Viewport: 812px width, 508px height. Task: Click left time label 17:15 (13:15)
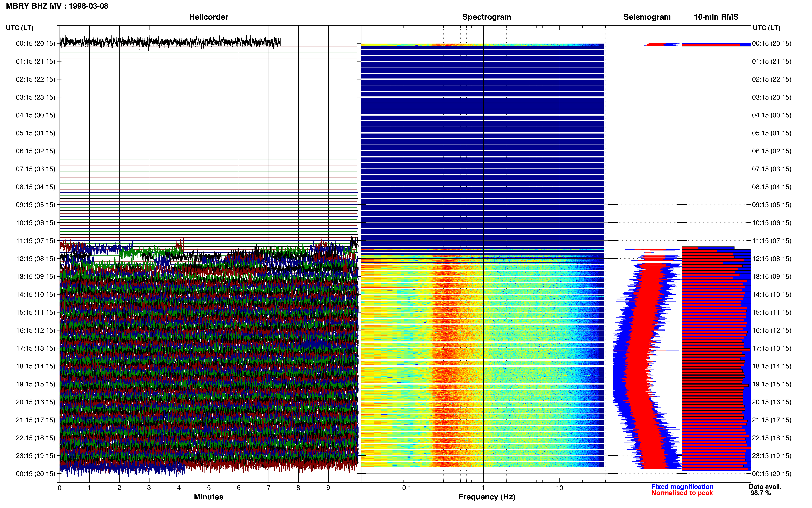click(36, 348)
